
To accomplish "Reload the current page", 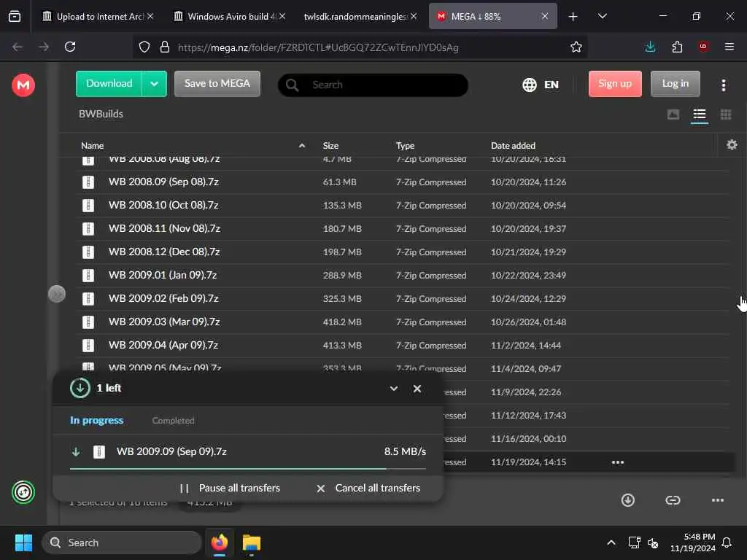I will click(70, 47).
